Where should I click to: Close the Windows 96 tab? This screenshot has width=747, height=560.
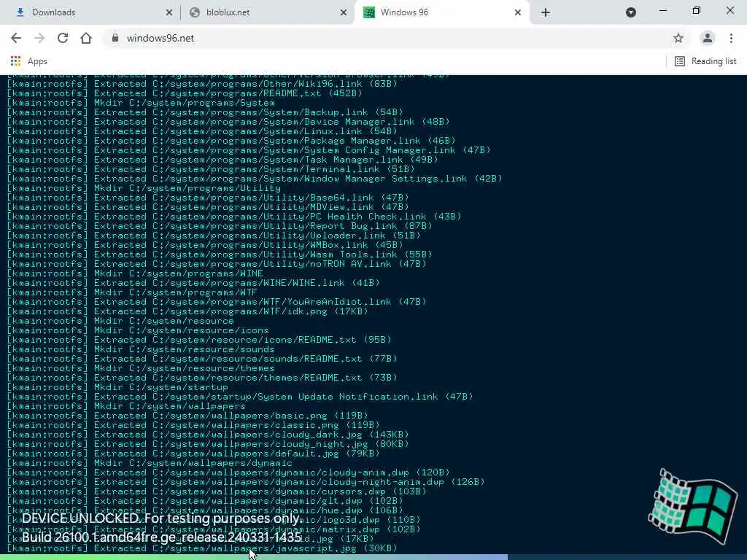click(x=518, y=12)
